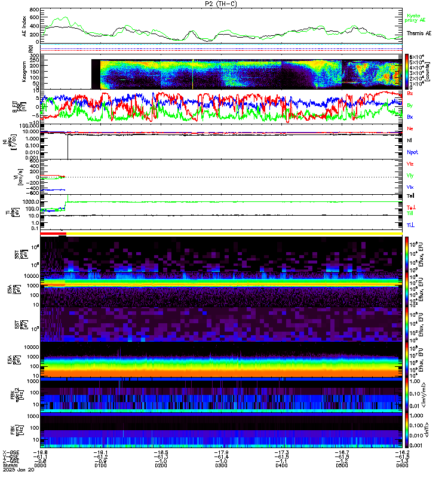This screenshot has height=478, width=448.
Task: Click the X-GSE value "-16.2"
Action: click(x=402, y=453)
